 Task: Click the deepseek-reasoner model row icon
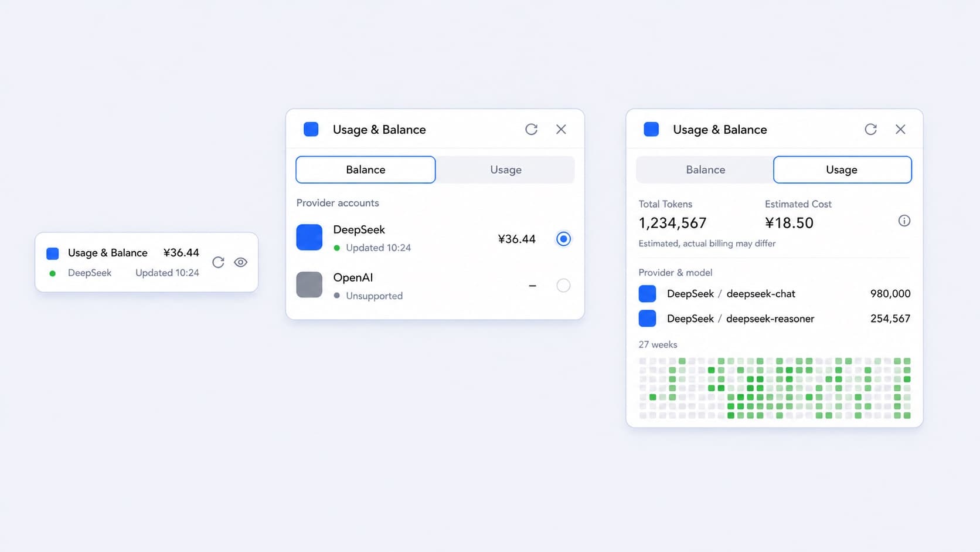647,319
